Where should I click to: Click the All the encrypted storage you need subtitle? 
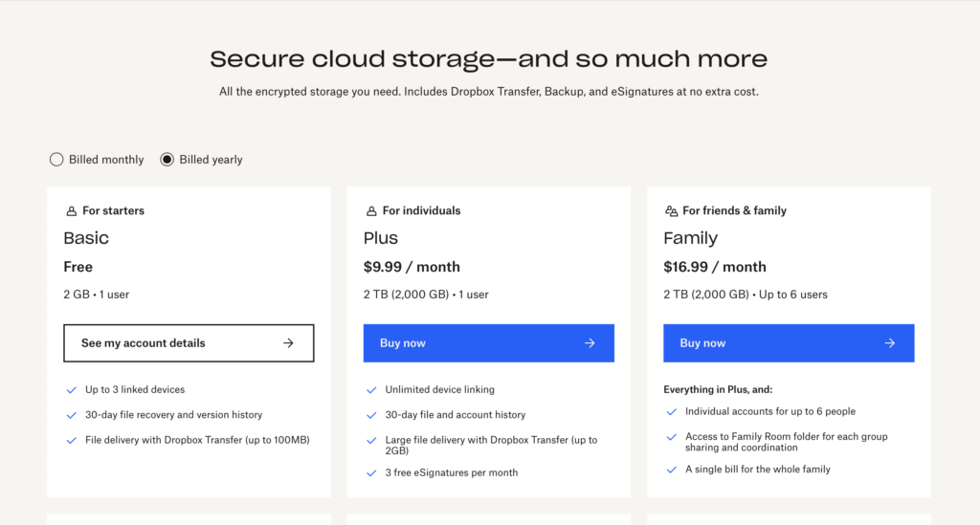pos(489,92)
